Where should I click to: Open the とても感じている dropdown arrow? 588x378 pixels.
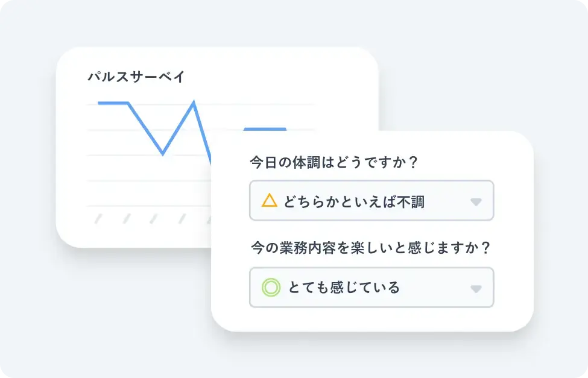476,289
